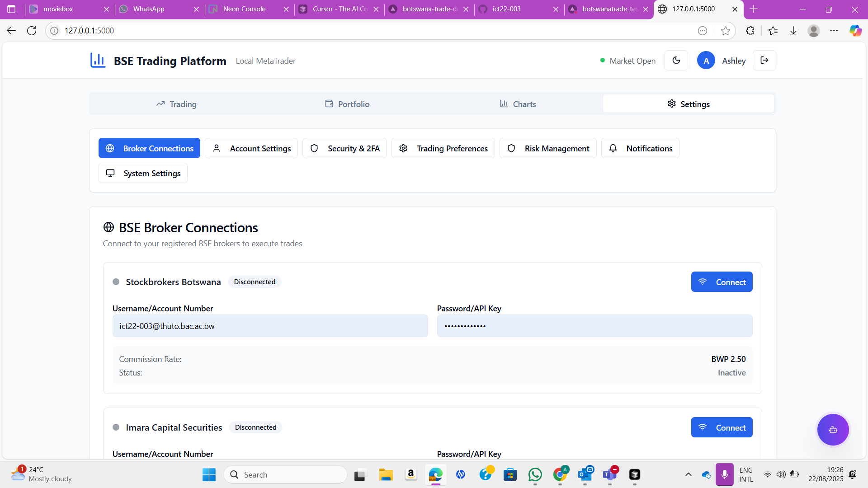
Task: Open browser downloads arrow icon
Action: tap(793, 31)
